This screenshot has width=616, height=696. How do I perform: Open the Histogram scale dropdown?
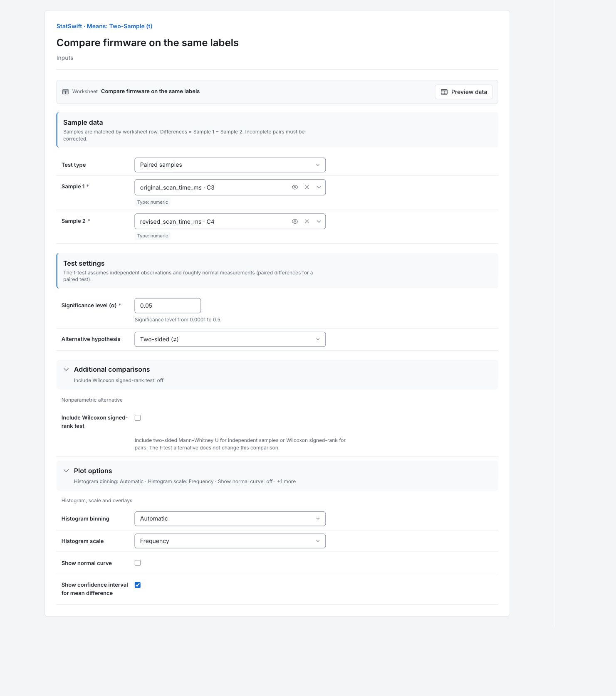(230, 541)
